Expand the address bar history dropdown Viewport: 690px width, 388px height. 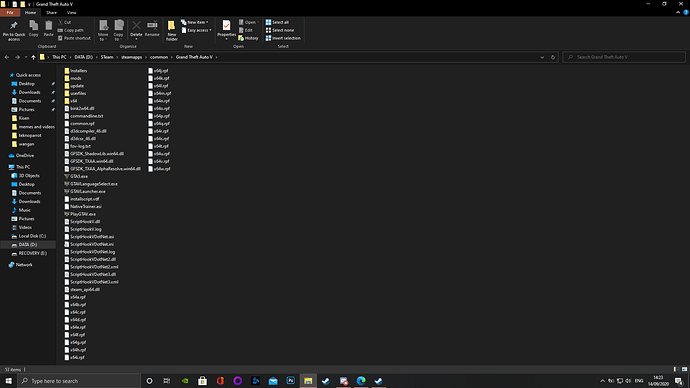(542, 57)
